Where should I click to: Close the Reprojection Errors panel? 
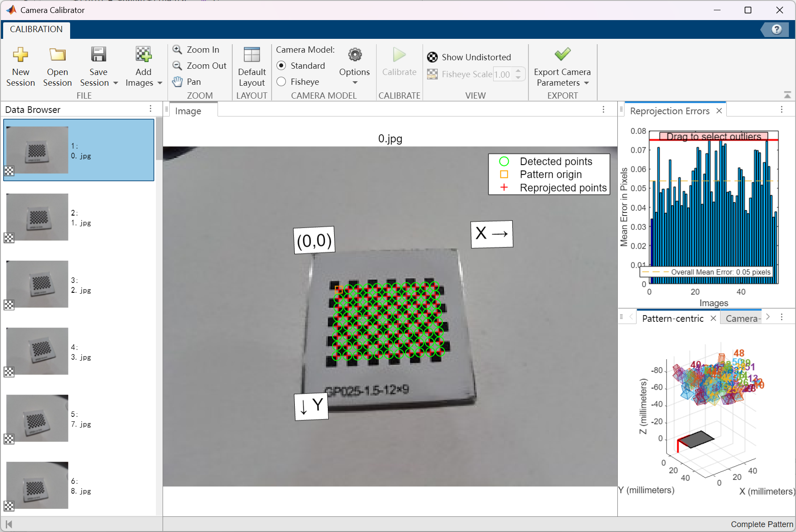tap(719, 111)
